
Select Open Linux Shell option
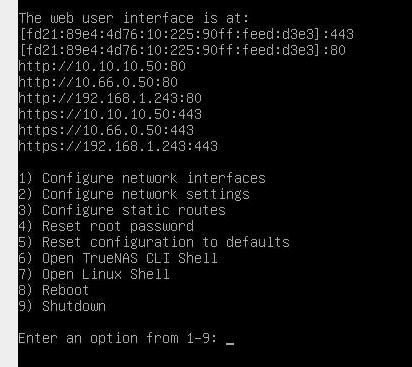pyautogui.click(x=94, y=274)
